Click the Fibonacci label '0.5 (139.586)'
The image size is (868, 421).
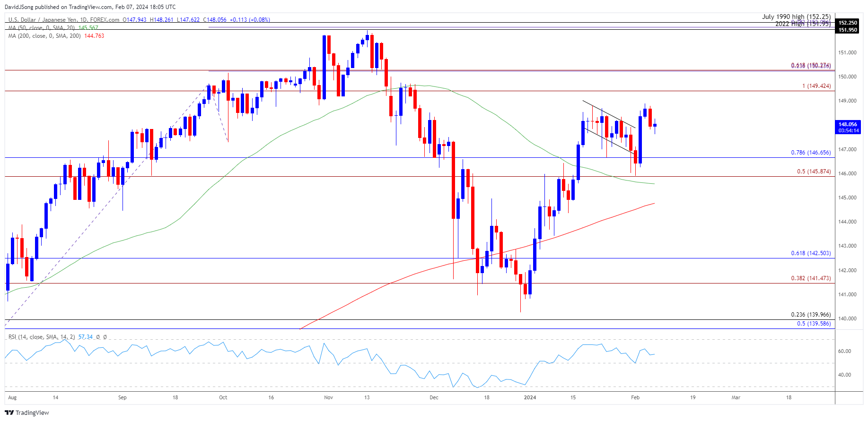pos(814,324)
